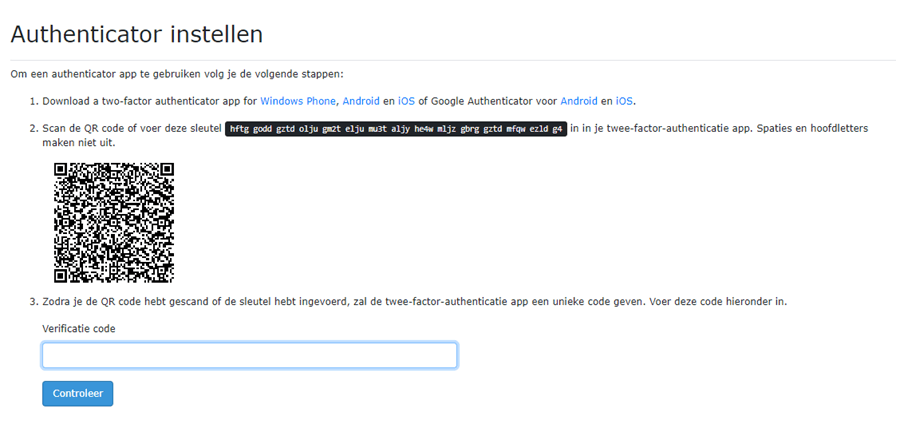The height and width of the screenshot is (440, 900).
Task: Click the secret key code block
Action: coord(396,129)
